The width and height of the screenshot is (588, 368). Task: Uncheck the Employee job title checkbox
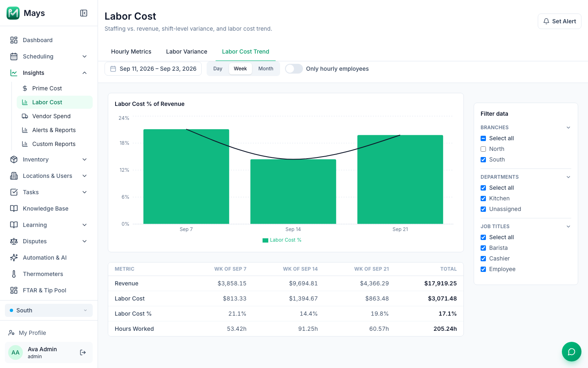(x=483, y=269)
